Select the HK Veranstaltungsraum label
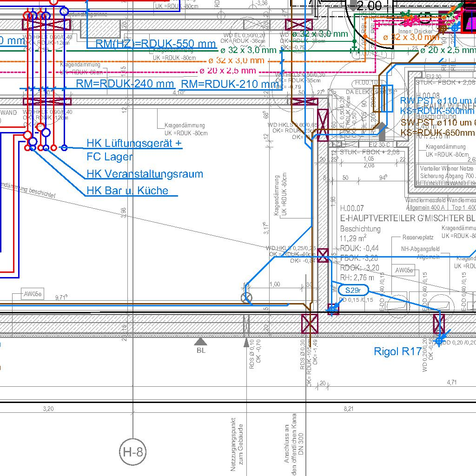 [145, 174]
